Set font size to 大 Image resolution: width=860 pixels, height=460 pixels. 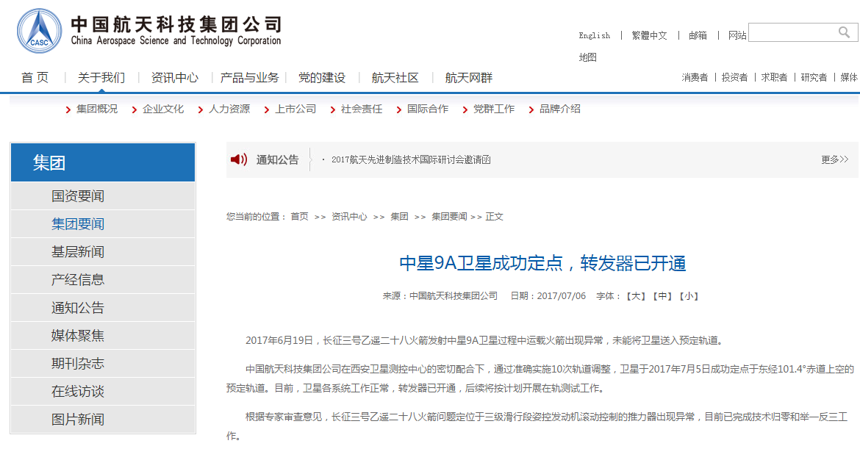635,296
